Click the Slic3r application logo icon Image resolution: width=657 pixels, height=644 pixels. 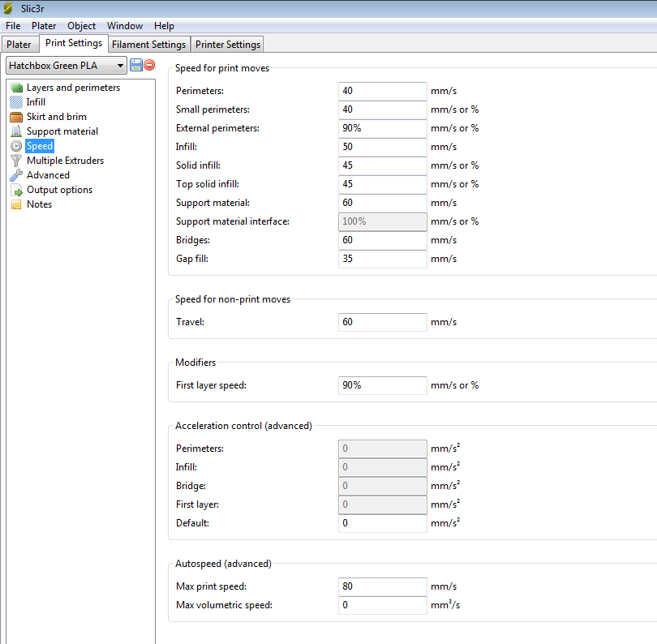click(x=8, y=8)
